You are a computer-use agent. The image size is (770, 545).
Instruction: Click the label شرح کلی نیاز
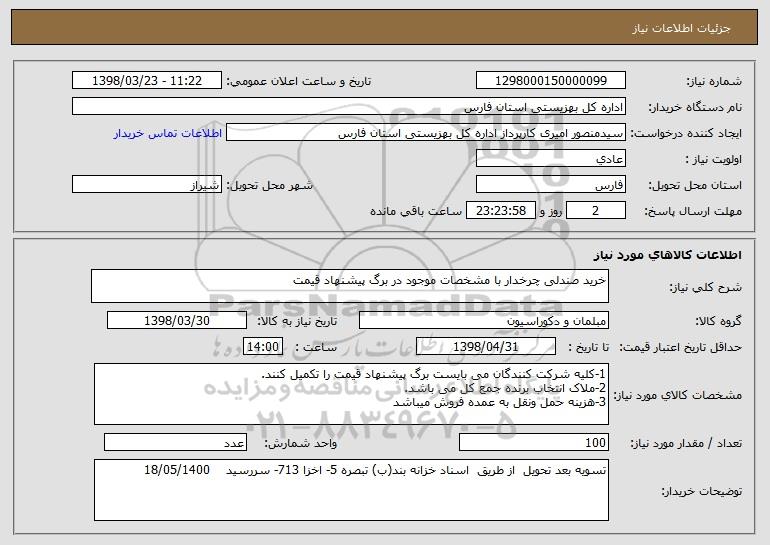click(706, 287)
